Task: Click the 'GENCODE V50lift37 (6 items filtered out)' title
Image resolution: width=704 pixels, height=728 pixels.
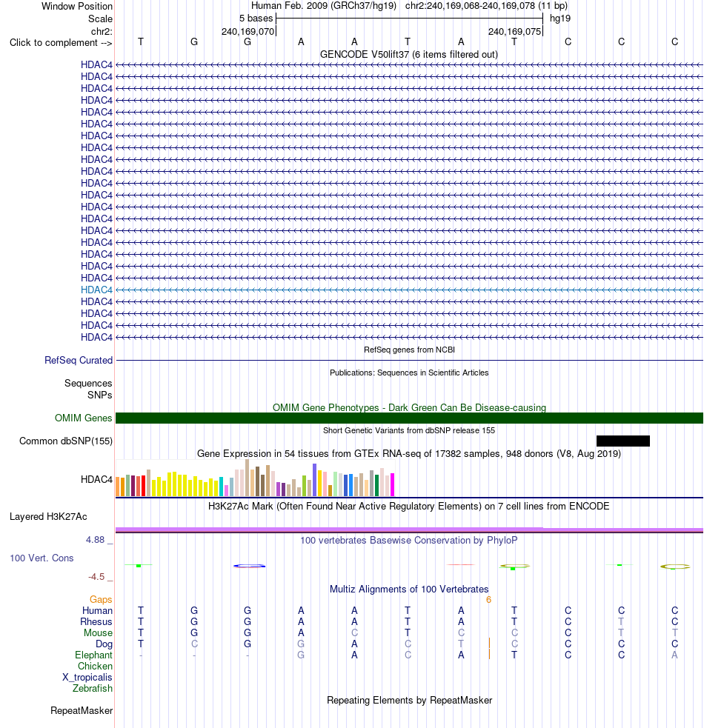Action: click(409, 54)
